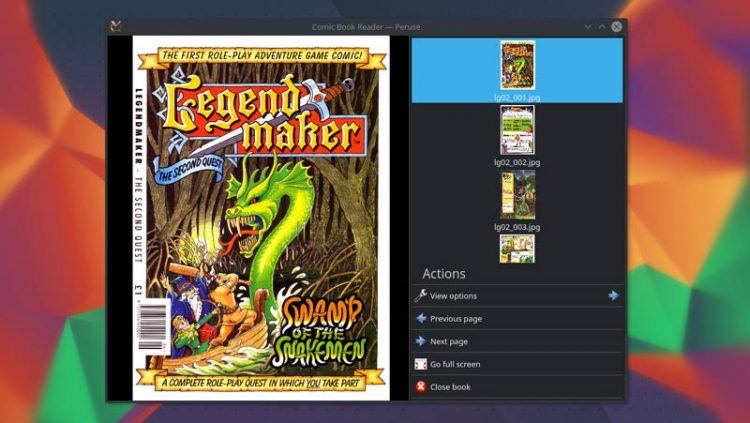Click the Go full screen icon
The height and width of the screenshot is (423, 750).
tap(421, 365)
